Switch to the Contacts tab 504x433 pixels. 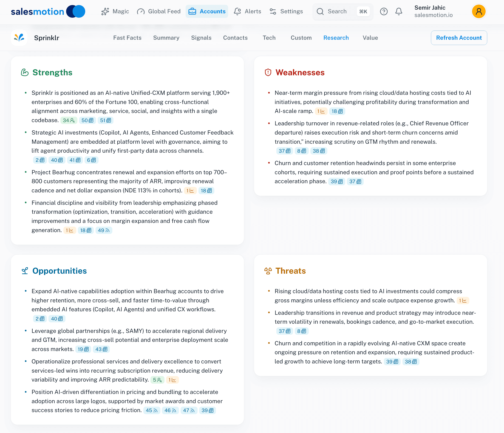[x=235, y=38]
